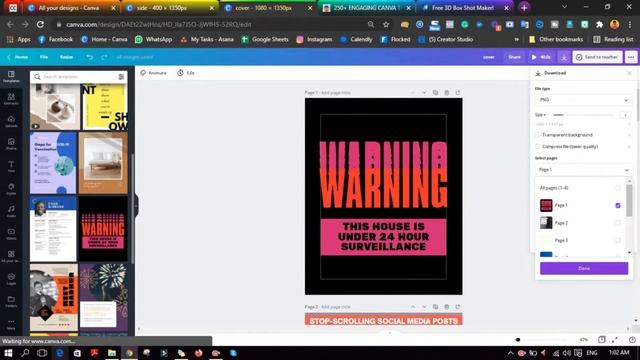Delete Page 1 with the trash icon

click(x=447, y=93)
